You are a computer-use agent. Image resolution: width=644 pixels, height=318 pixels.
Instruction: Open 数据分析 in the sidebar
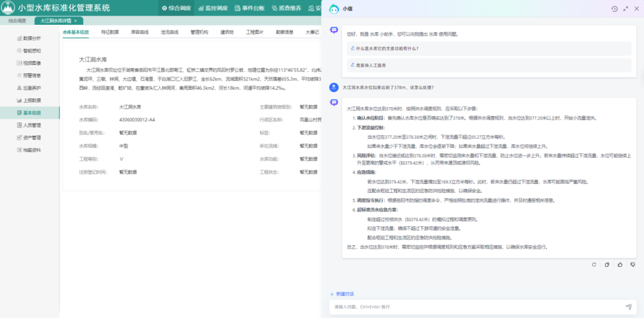[x=29, y=39]
